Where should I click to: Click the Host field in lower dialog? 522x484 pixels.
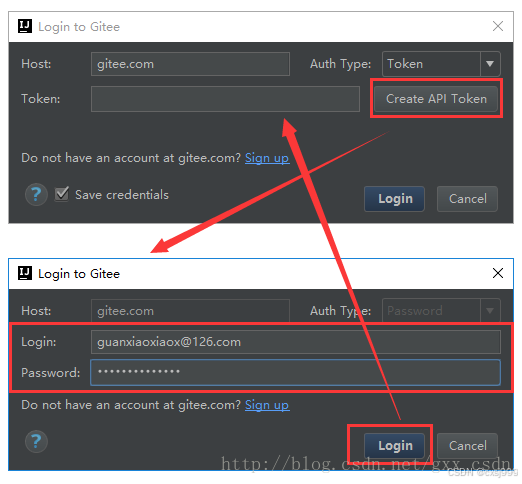[x=190, y=311]
